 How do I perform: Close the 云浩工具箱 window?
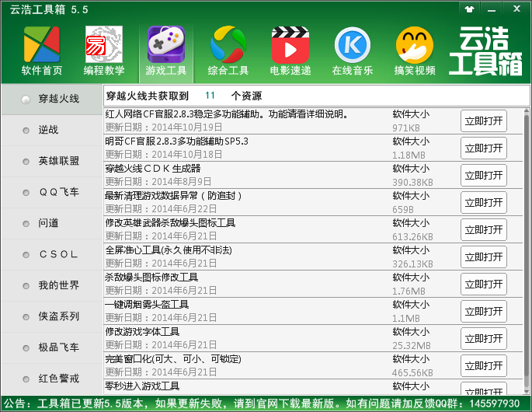coord(516,9)
